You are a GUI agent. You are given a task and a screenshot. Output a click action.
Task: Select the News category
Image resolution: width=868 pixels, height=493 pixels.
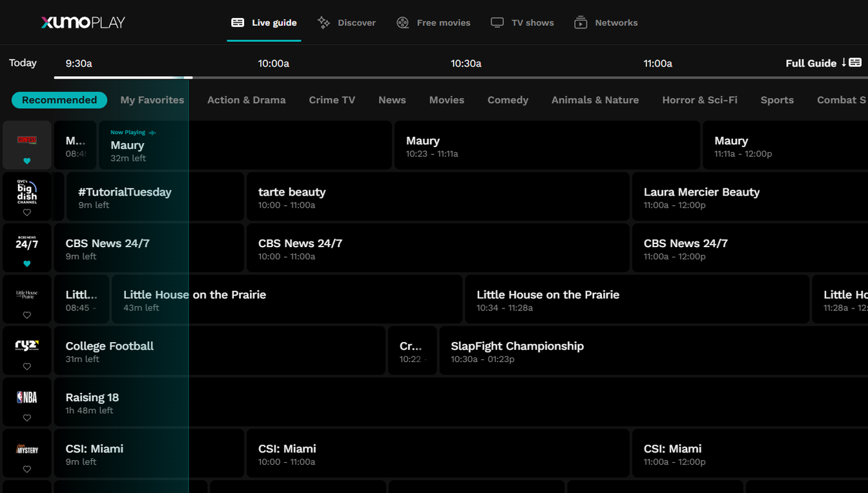[x=392, y=100]
